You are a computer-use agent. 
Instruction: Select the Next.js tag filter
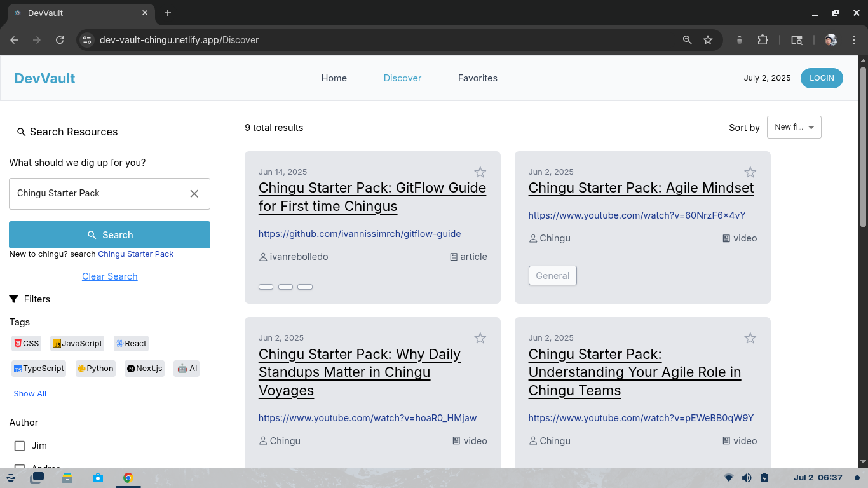pyautogui.click(x=144, y=369)
